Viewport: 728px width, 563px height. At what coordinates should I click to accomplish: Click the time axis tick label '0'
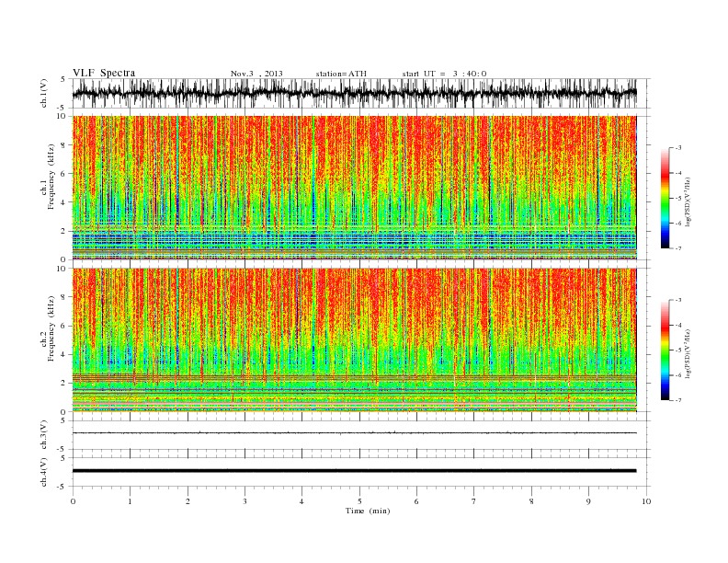(x=73, y=501)
